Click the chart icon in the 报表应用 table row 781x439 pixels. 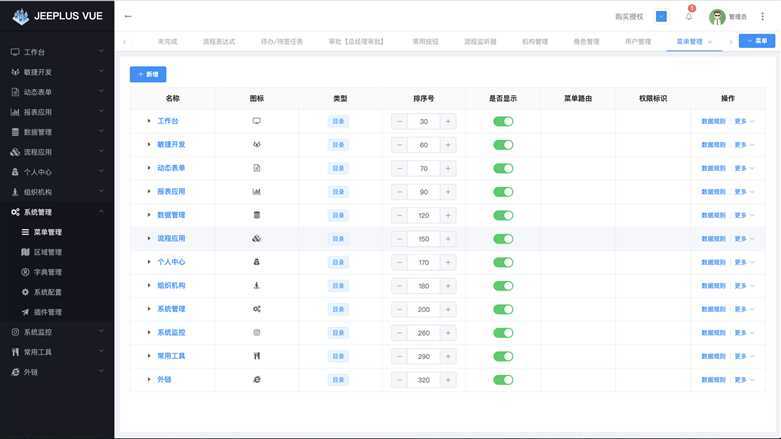point(257,191)
